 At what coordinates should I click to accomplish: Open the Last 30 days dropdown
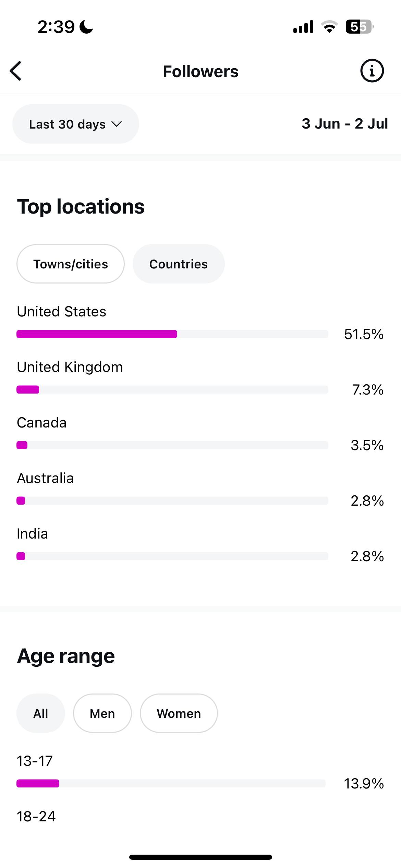tap(76, 124)
